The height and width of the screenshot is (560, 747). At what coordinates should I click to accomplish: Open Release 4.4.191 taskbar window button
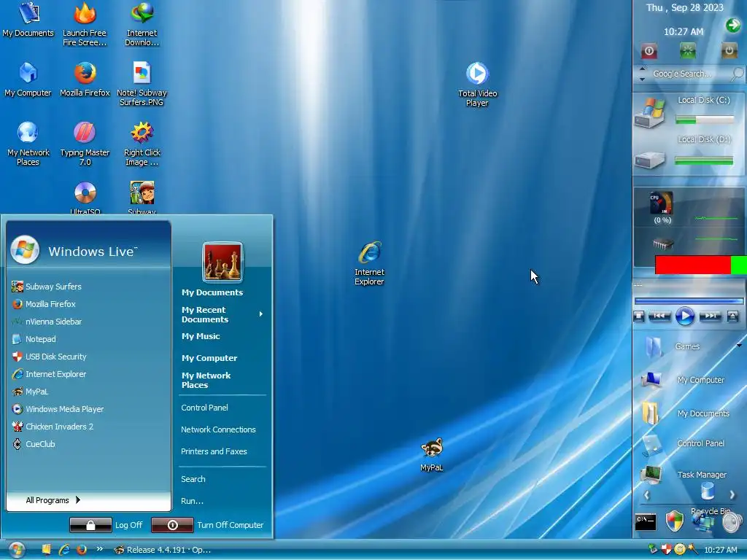tap(163, 550)
